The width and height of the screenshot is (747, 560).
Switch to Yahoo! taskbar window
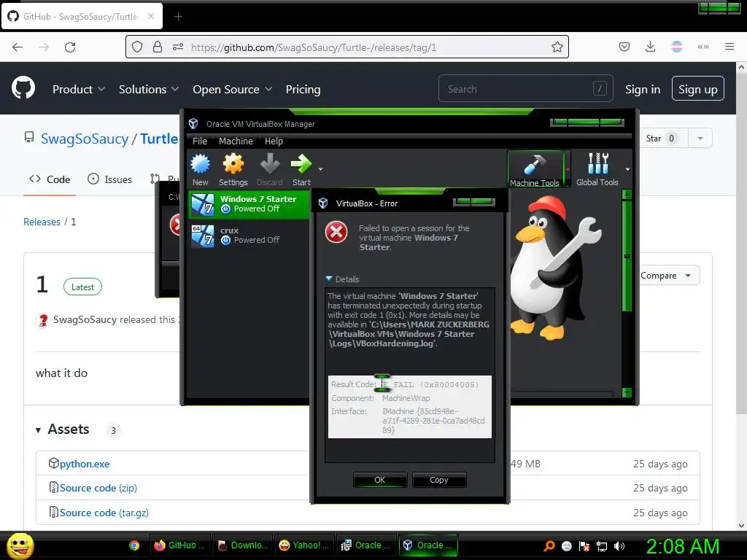[x=304, y=545]
